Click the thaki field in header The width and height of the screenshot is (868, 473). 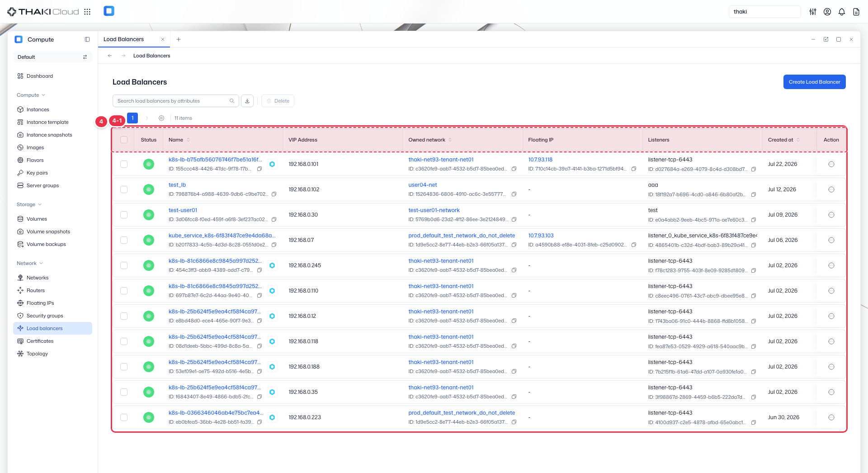(x=764, y=12)
